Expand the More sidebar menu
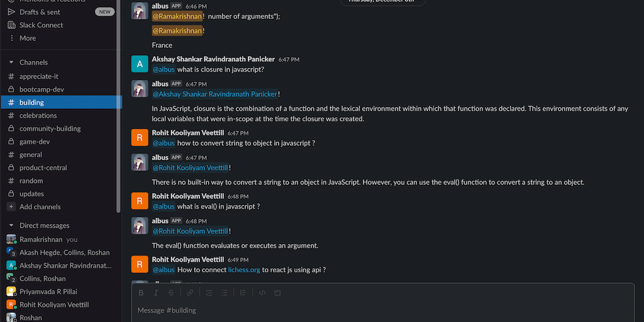 tap(28, 38)
